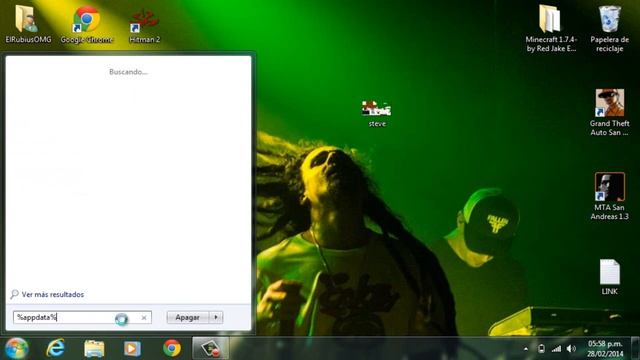
Task: Launch Grand Theft Auto San Andreas shortcut
Action: tap(609, 112)
